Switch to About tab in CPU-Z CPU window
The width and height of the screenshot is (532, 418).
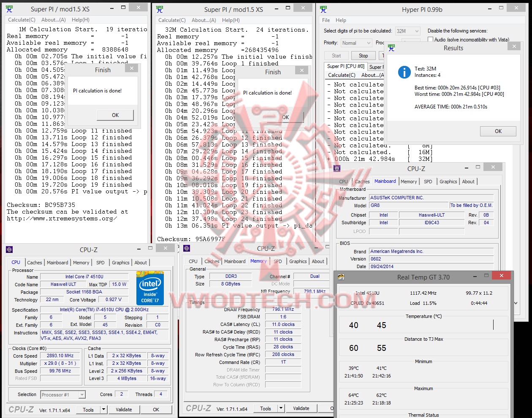(141, 263)
